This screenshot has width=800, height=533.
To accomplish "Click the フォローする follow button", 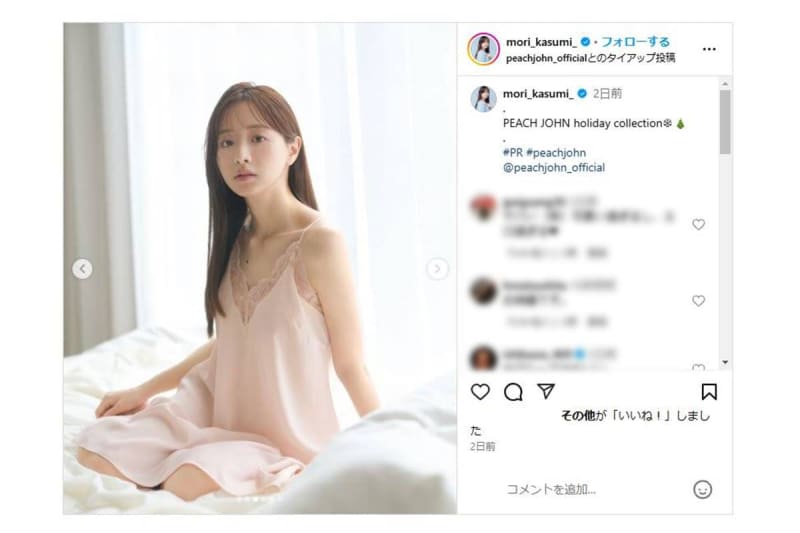I will (635, 42).
